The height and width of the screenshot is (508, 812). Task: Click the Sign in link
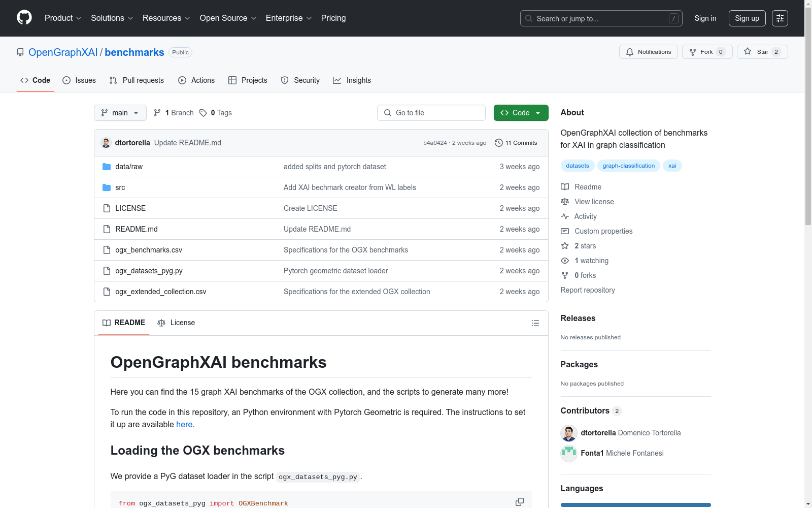pos(705,18)
